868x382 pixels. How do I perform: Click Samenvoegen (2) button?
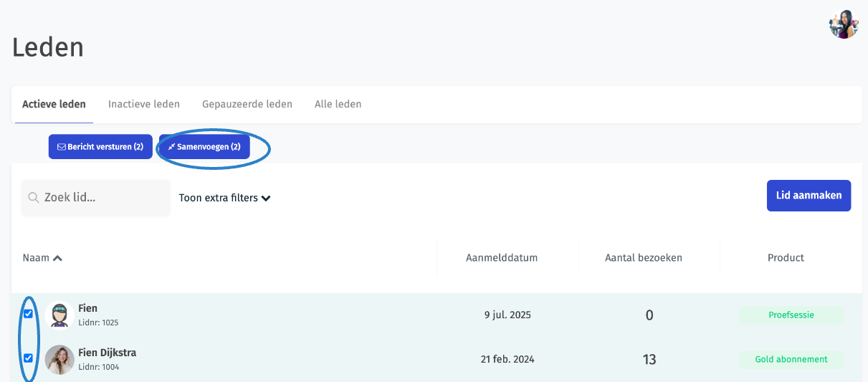(x=204, y=147)
